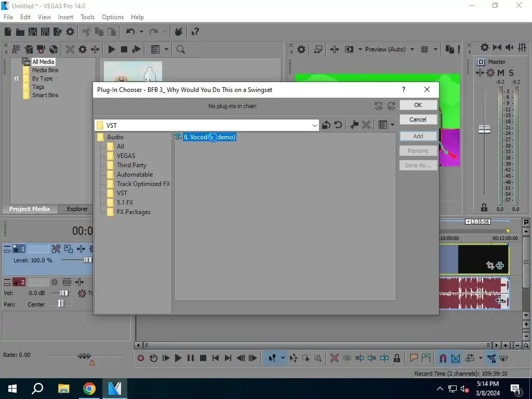Viewport: 532px width, 399px height.
Task: Toggle Arm for Record on track 2
Action: 54,282
